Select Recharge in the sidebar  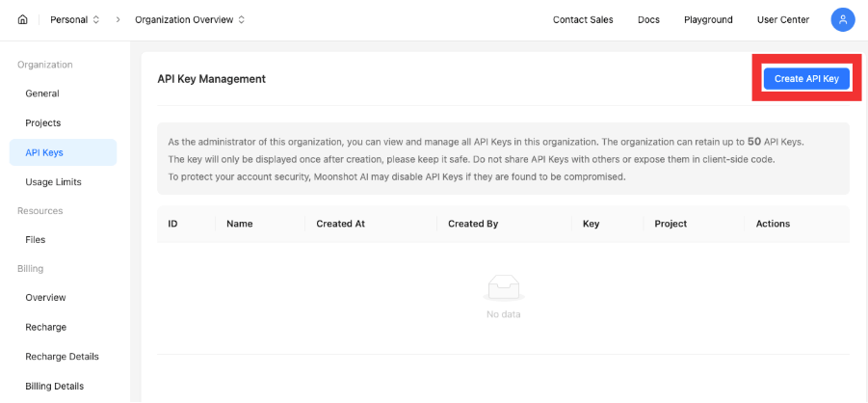click(x=45, y=327)
